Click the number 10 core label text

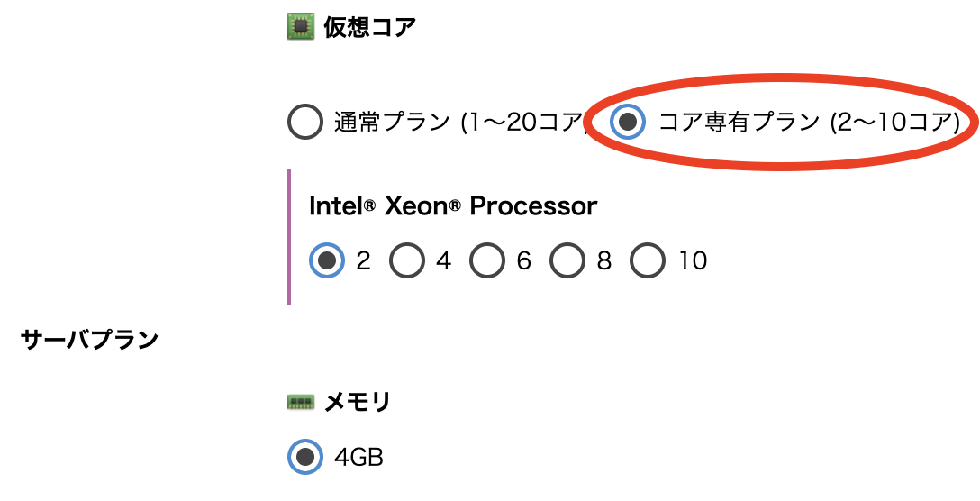pos(693,261)
